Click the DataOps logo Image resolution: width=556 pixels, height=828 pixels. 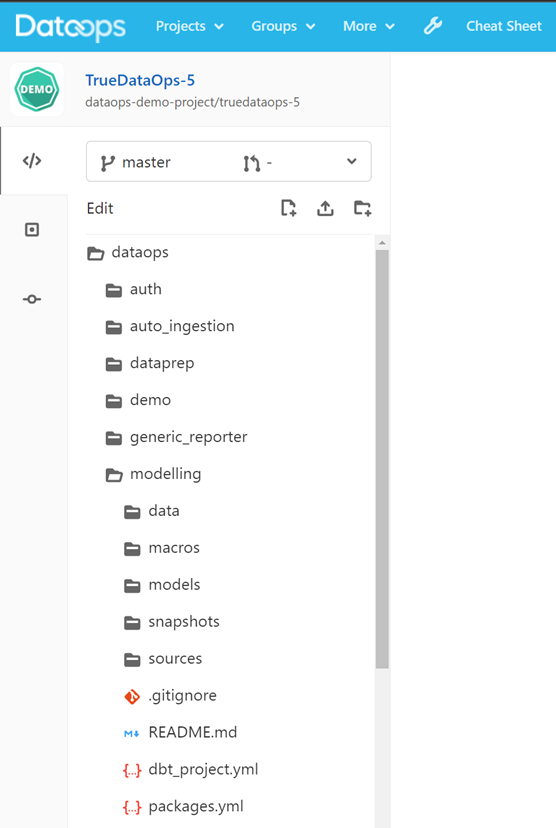pos(70,27)
